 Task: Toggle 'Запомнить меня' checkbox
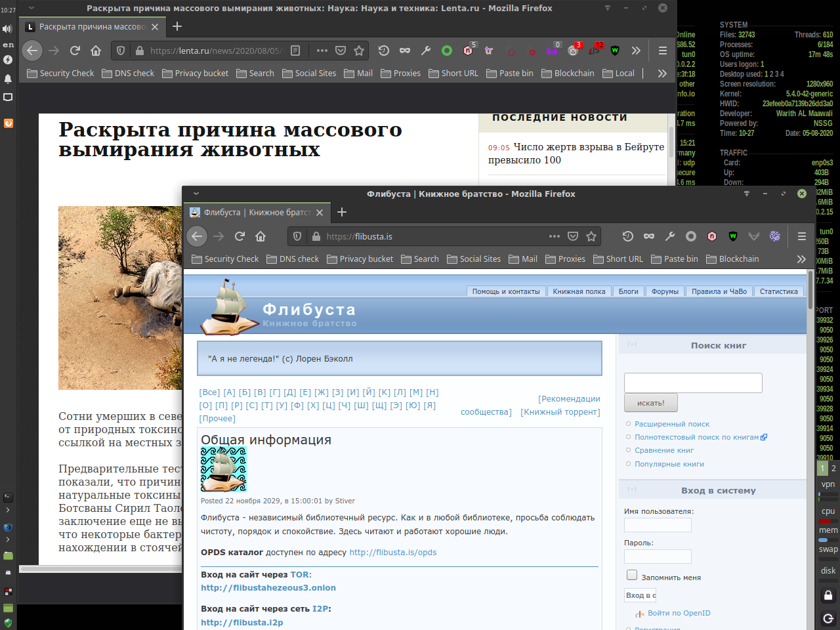pyautogui.click(x=632, y=575)
